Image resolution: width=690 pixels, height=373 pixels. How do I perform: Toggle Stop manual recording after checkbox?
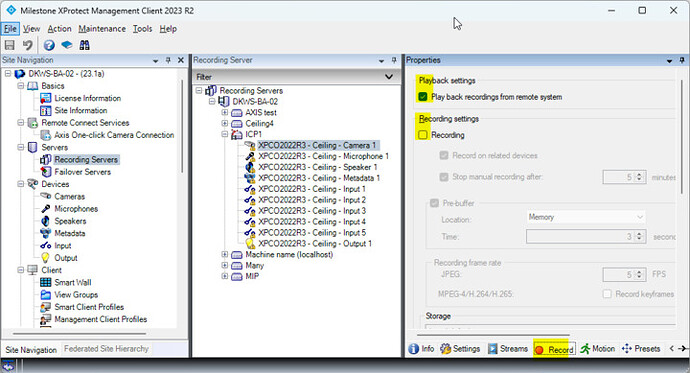[x=444, y=177]
